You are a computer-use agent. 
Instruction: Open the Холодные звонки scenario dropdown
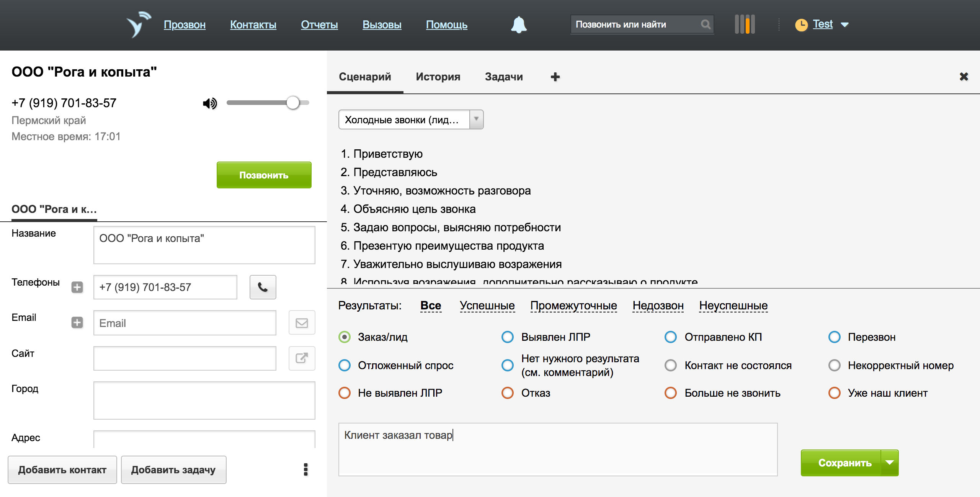pos(411,119)
